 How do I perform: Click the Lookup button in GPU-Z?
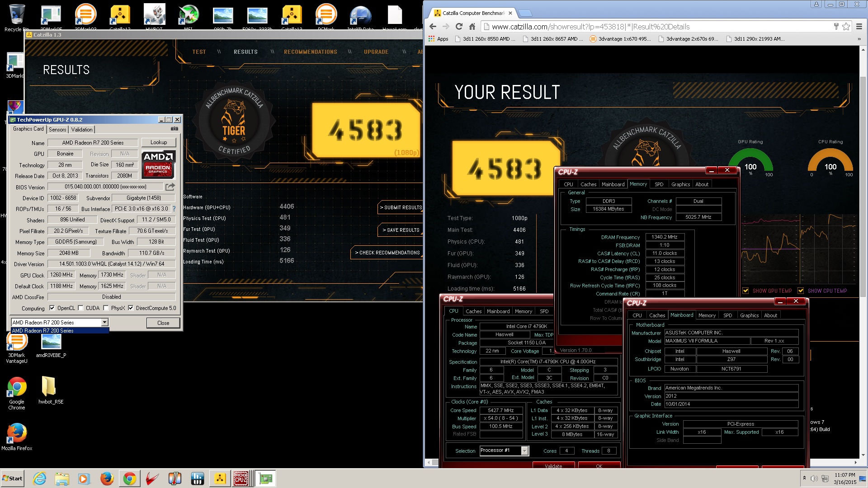pos(159,142)
